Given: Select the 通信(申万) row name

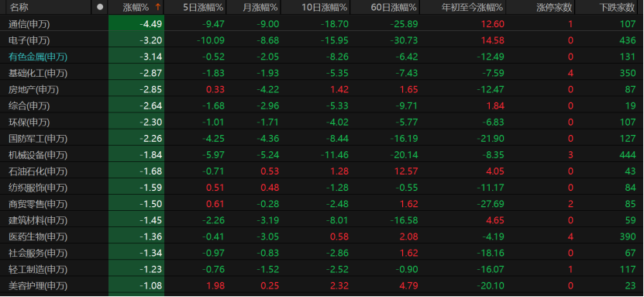Looking at the screenshot, I should click(x=29, y=24).
